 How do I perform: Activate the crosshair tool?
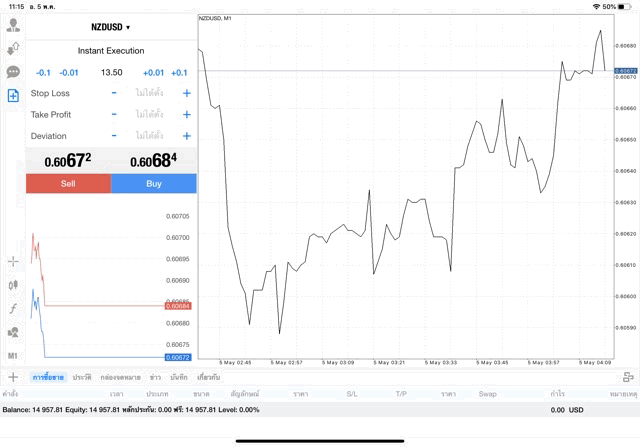pyautogui.click(x=13, y=261)
